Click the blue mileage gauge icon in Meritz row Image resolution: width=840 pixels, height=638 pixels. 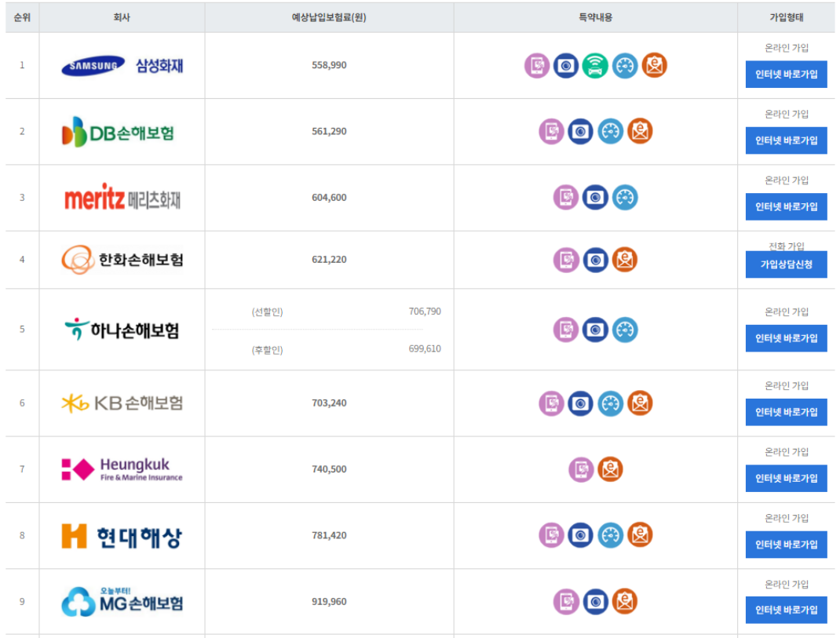tap(625, 197)
